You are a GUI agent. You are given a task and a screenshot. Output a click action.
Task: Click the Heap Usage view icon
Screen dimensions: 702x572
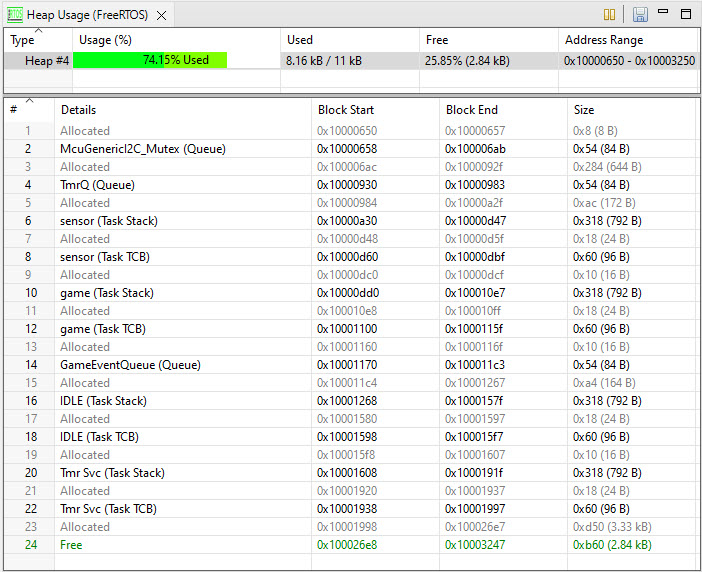click(x=14, y=14)
